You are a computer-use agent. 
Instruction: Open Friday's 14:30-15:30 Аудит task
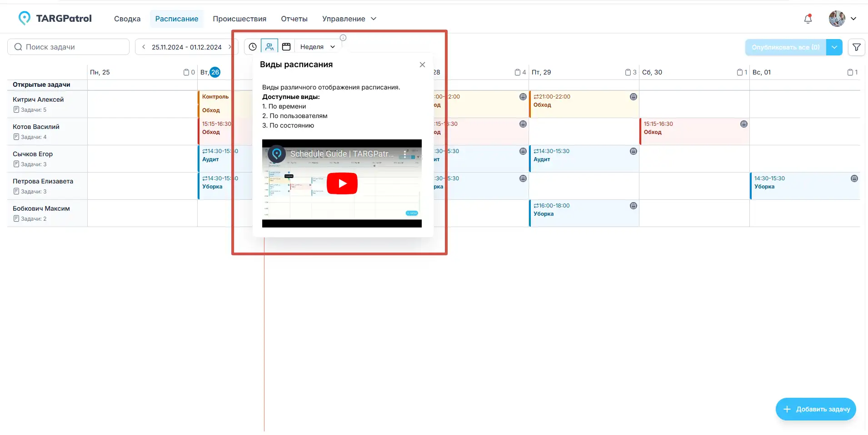[x=584, y=158]
